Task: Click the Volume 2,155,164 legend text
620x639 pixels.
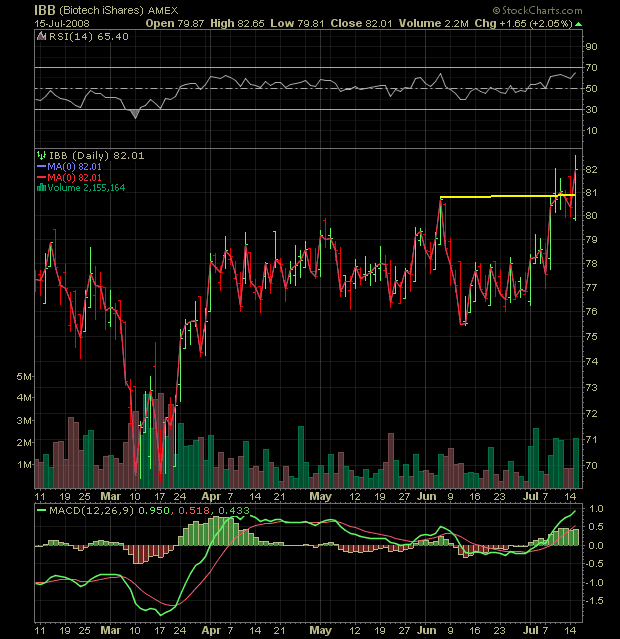Action: pyautogui.click(x=86, y=188)
